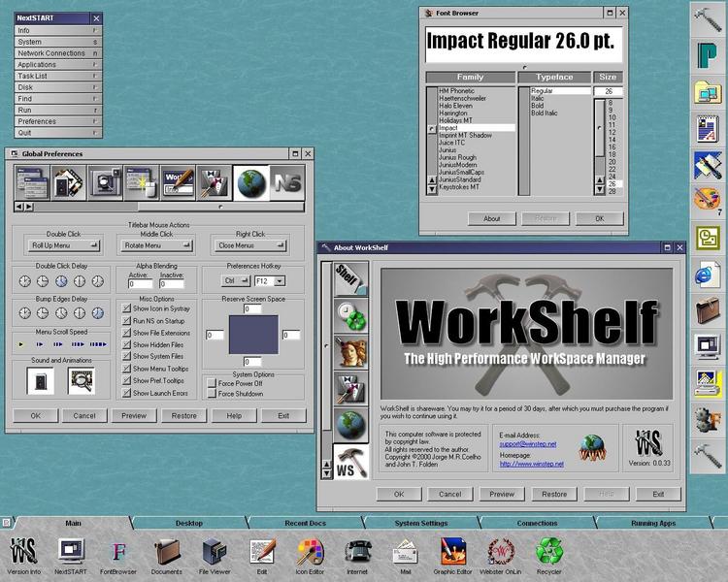Click Run in the NextSTART menu
The width and height of the screenshot is (728, 582).
pyautogui.click(x=58, y=110)
